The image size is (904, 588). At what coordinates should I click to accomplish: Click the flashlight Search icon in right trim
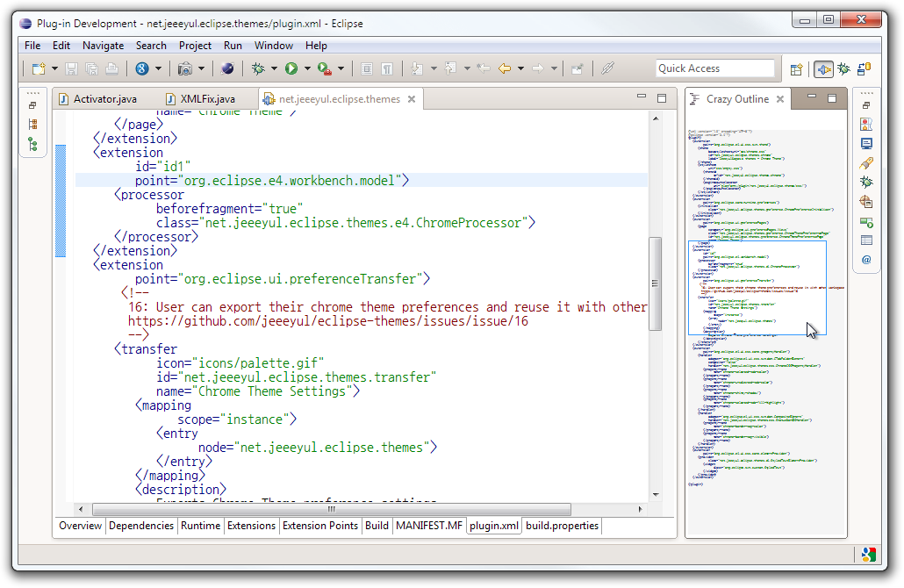(x=866, y=163)
